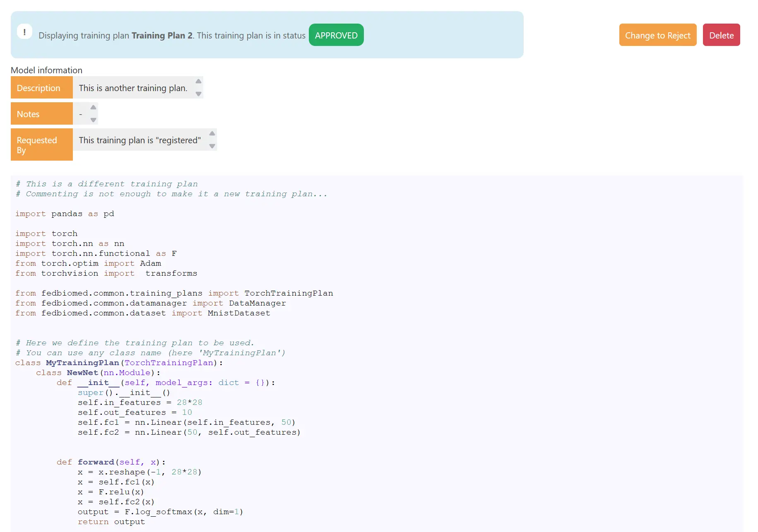Image resolution: width=758 pixels, height=532 pixels.
Task: Click the 'return output' line
Action: (111, 522)
